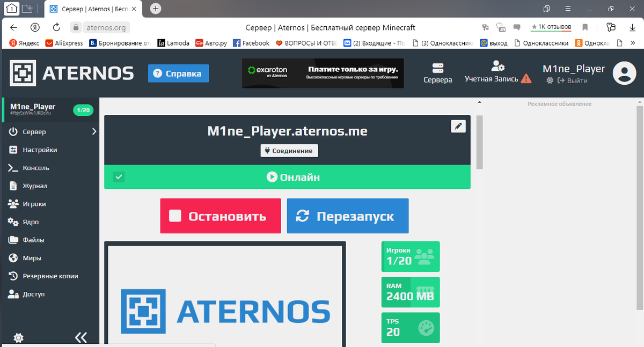Click the Перезапуск restart button
Viewport: 644px width, 347px height.
click(x=347, y=216)
